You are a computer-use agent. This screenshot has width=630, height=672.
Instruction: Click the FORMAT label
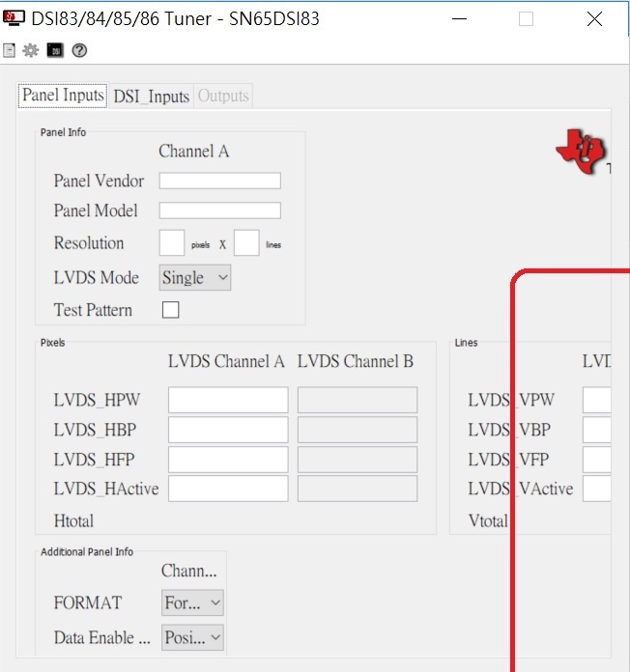pos(88,603)
